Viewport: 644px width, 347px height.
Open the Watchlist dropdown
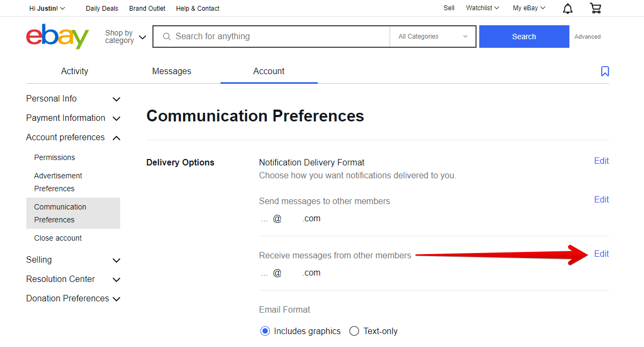tap(482, 8)
